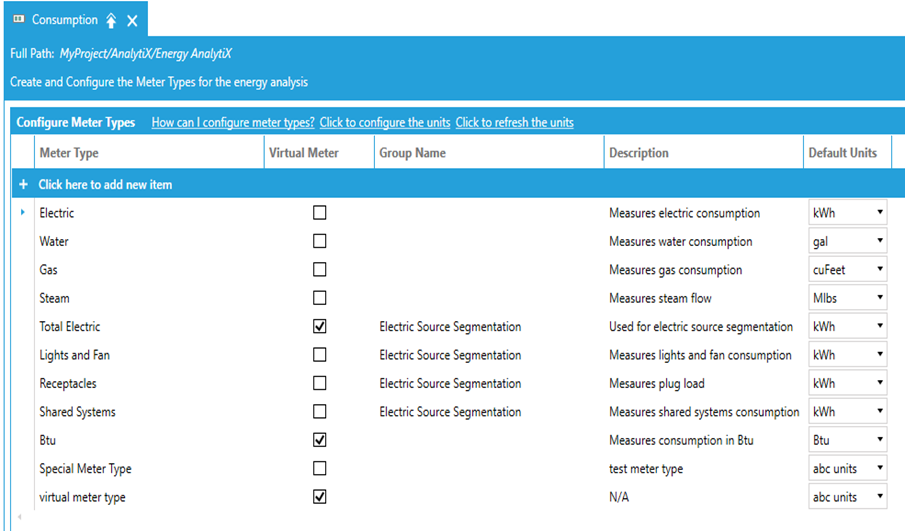Click the plus icon to add item

point(24,185)
